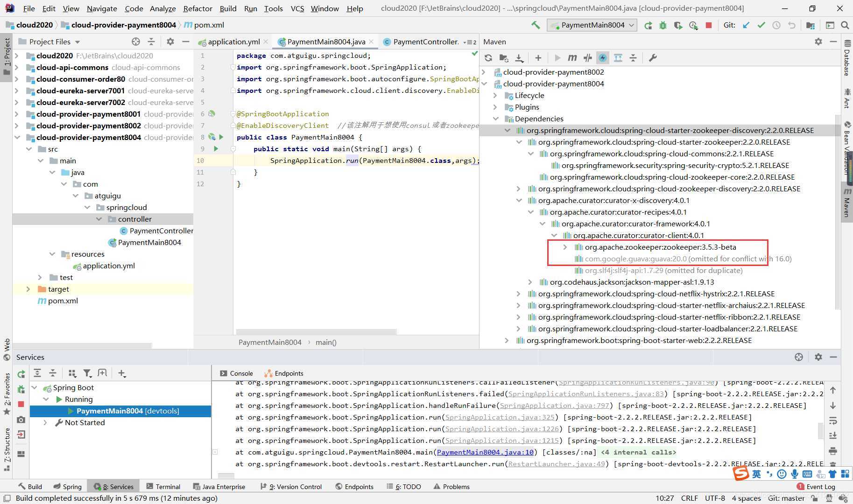This screenshot has width=853, height=504.
Task: Reimport all Maven projects
Action: coord(488,58)
